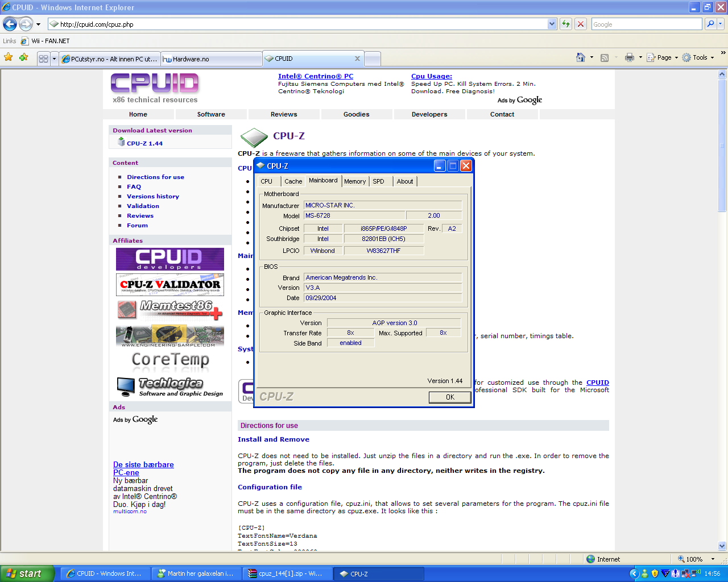Click the RSS feeds icon
Viewport: 728px width, 582px height.
[605, 57]
